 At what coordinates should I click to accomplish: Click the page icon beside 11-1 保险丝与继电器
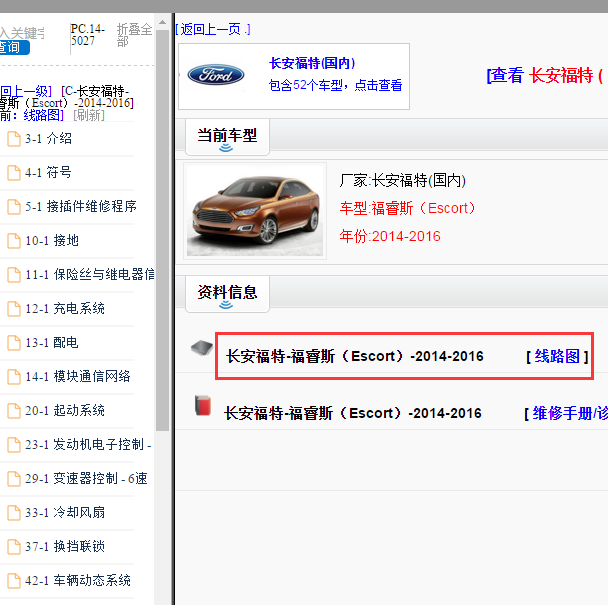tap(14, 275)
